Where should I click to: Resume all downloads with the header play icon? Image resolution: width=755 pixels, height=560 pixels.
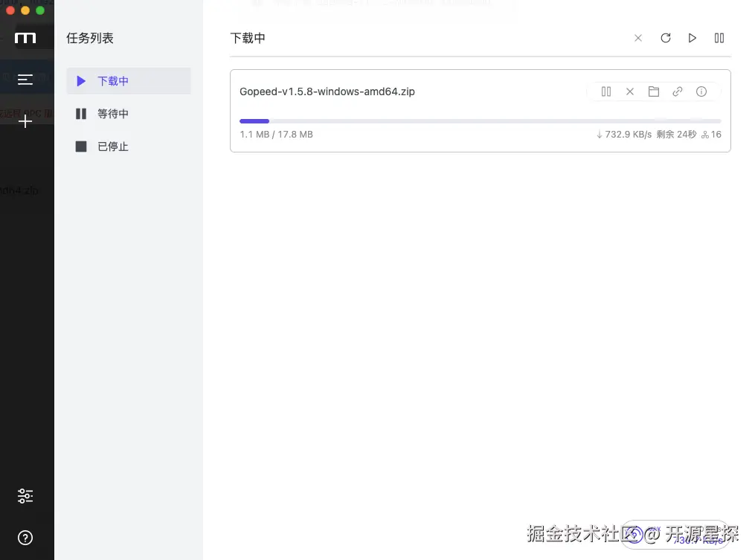692,38
